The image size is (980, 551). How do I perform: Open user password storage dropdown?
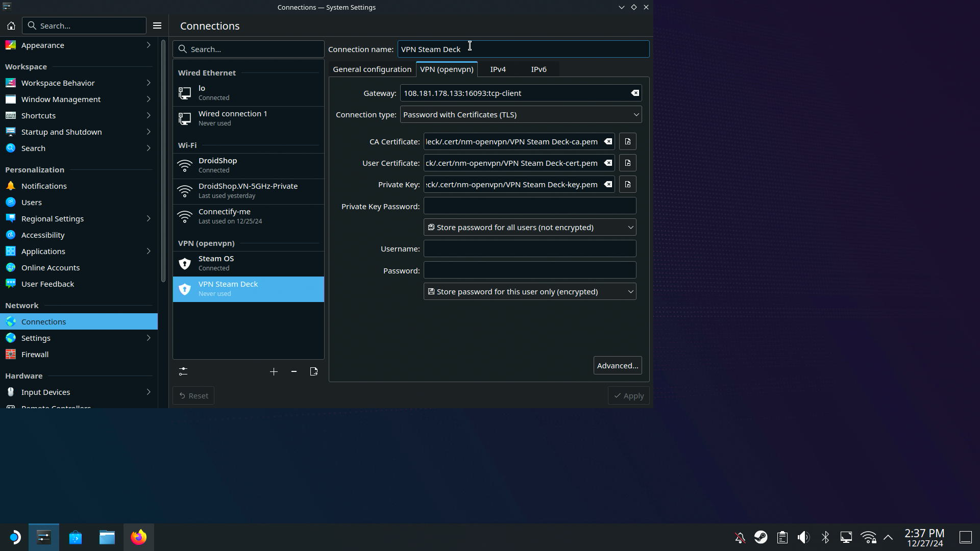coord(530,292)
